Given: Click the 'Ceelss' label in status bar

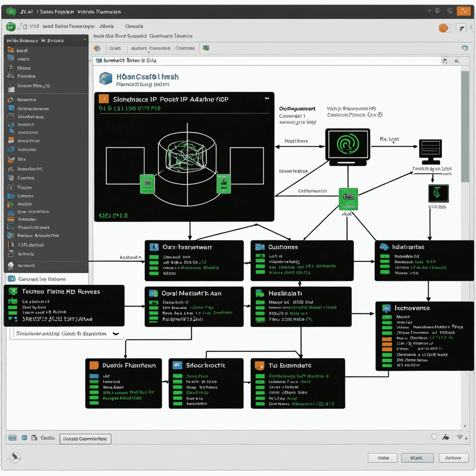Looking at the screenshot, I should pyautogui.click(x=48, y=438).
